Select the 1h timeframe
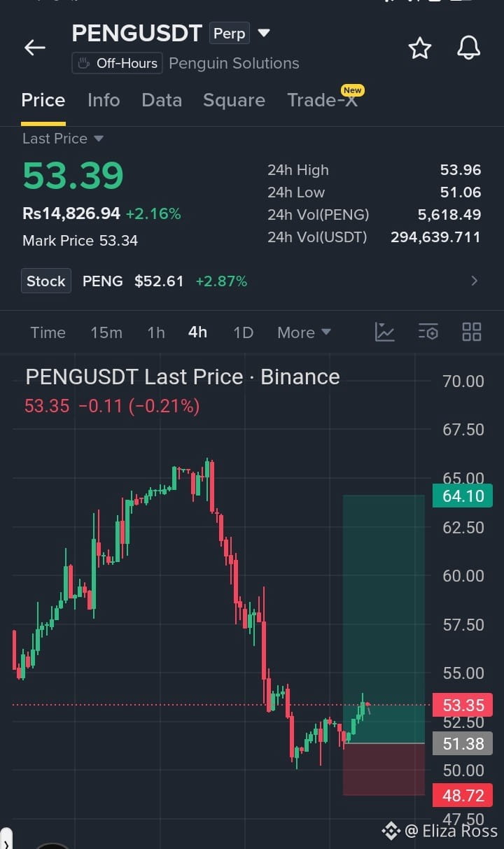Image resolution: width=504 pixels, height=849 pixels. coord(156,332)
